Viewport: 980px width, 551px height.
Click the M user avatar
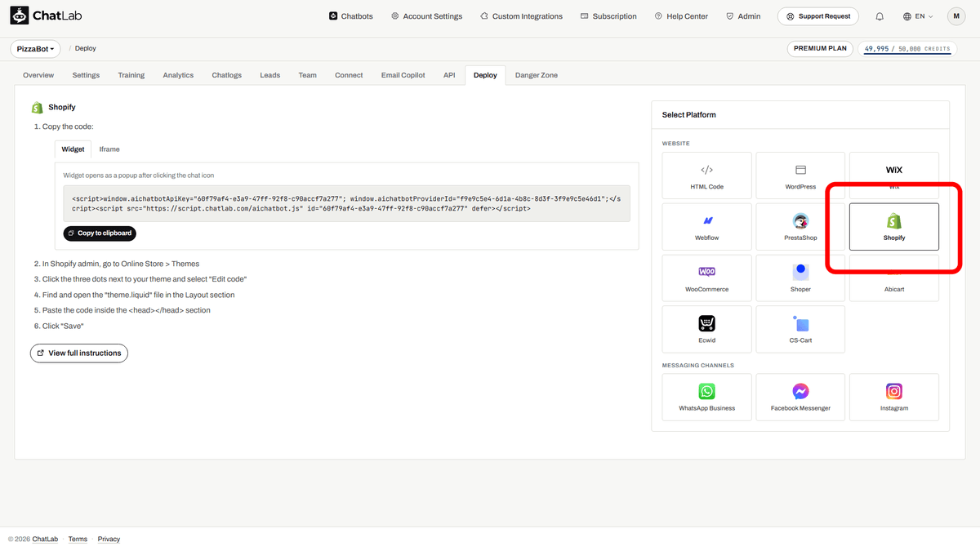click(956, 16)
